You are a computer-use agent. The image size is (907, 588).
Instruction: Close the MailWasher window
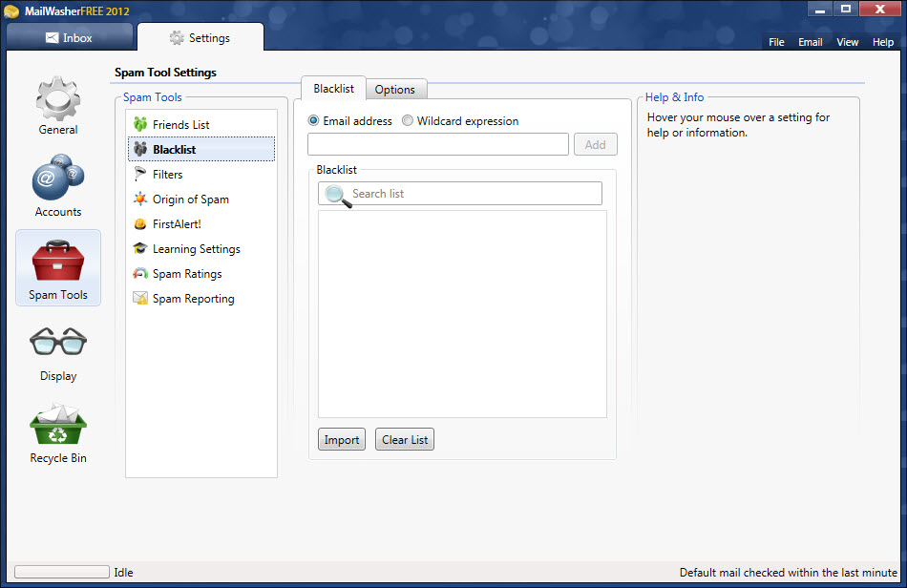[880, 10]
